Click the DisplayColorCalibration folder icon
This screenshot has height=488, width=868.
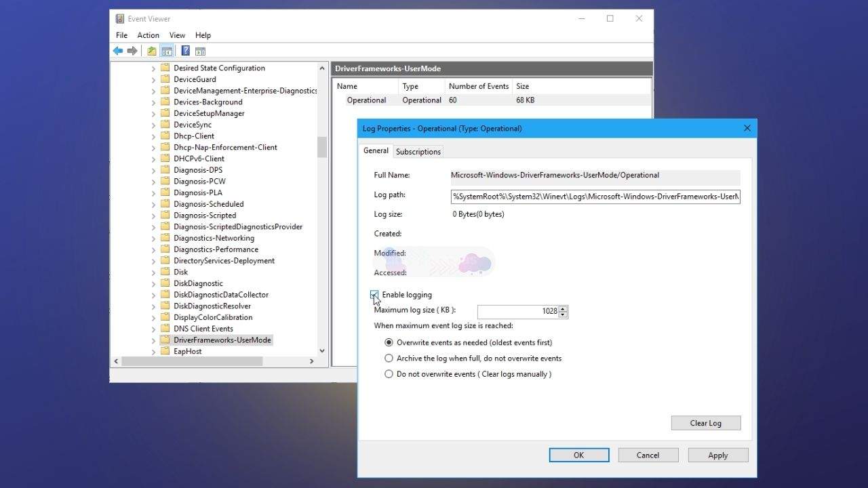coord(165,317)
